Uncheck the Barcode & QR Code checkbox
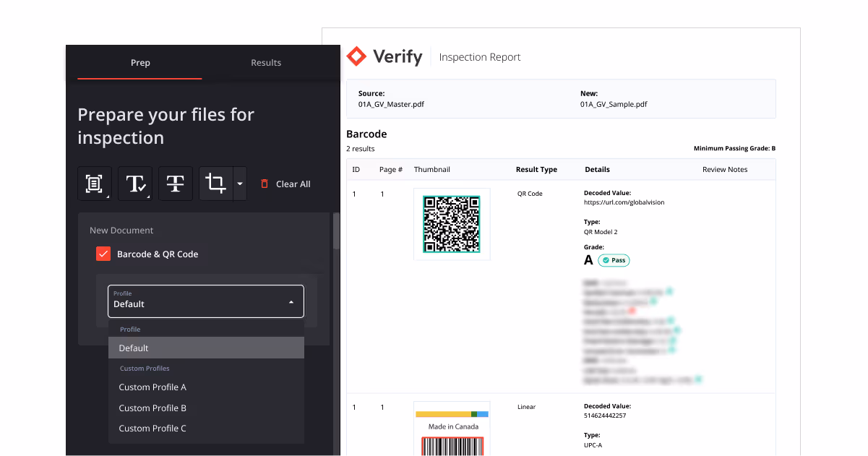 [x=103, y=254]
